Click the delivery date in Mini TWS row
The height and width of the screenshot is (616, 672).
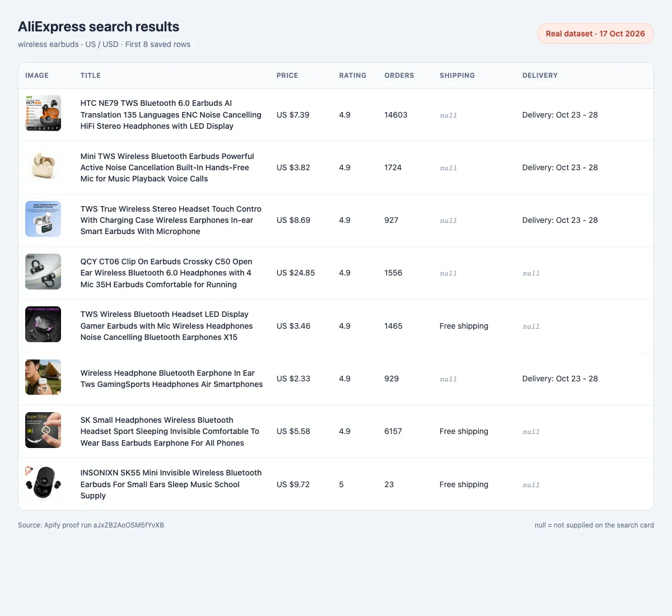click(x=560, y=167)
